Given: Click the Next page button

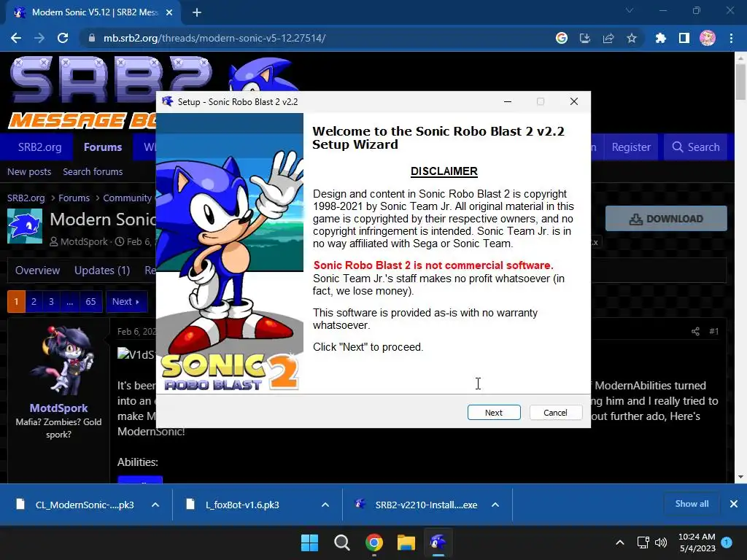Looking at the screenshot, I should [x=126, y=301].
